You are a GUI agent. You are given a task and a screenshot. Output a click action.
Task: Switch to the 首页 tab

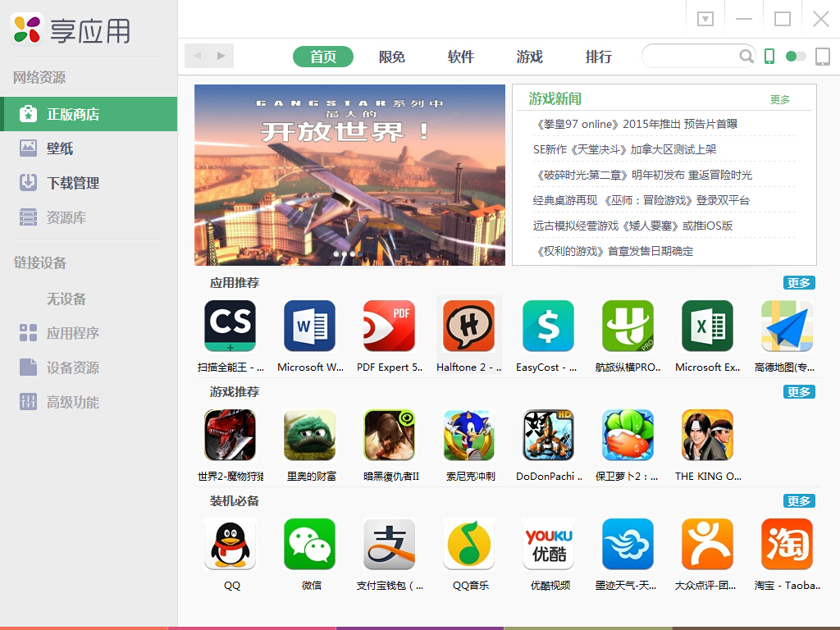click(x=323, y=57)
